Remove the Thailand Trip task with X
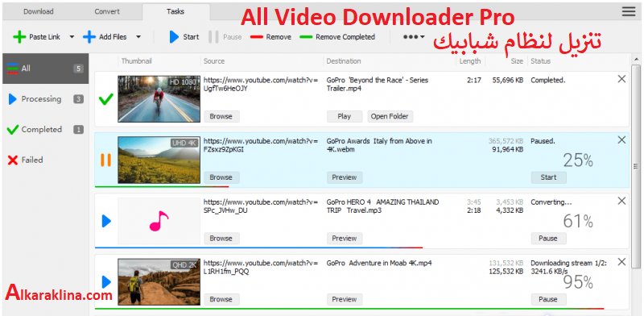 tap(621, 201)
